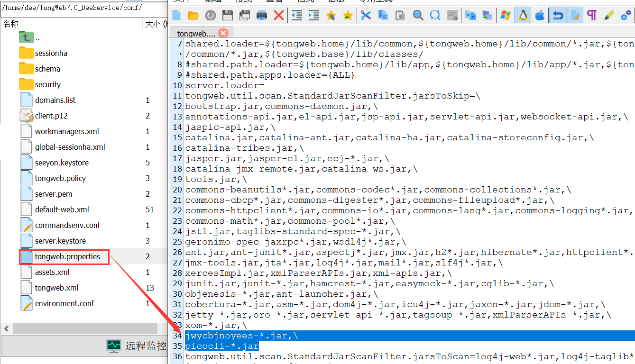
Task: Click the Open folder icon in the toolbar
Action: [193, 16]
